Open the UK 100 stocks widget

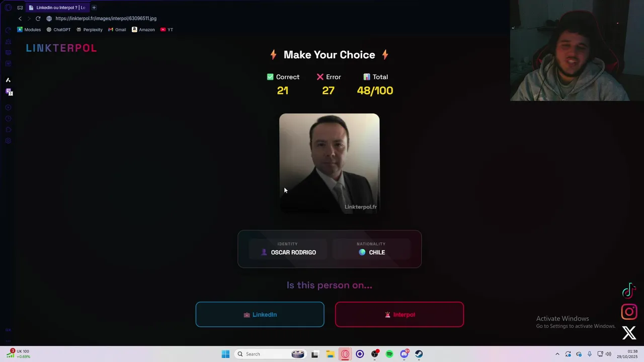point(19,354)
